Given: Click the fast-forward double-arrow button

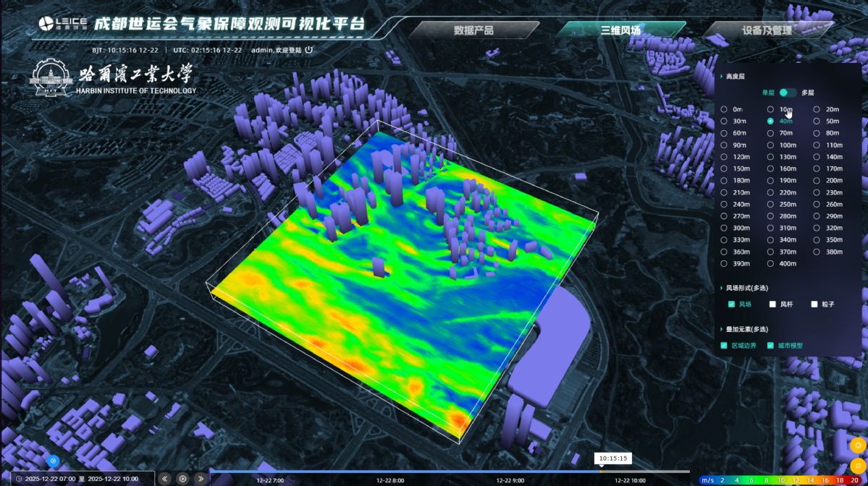Looking at the screenshot, I should (x=201, y=478).
